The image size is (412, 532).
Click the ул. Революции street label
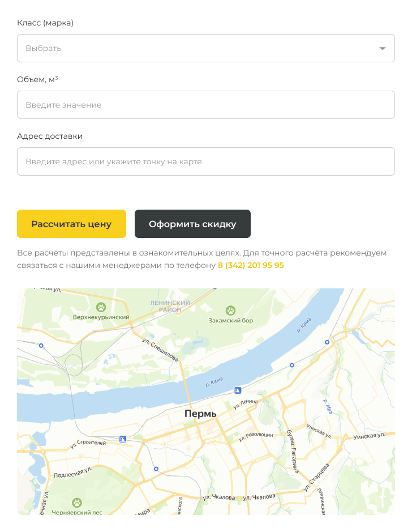256,436
